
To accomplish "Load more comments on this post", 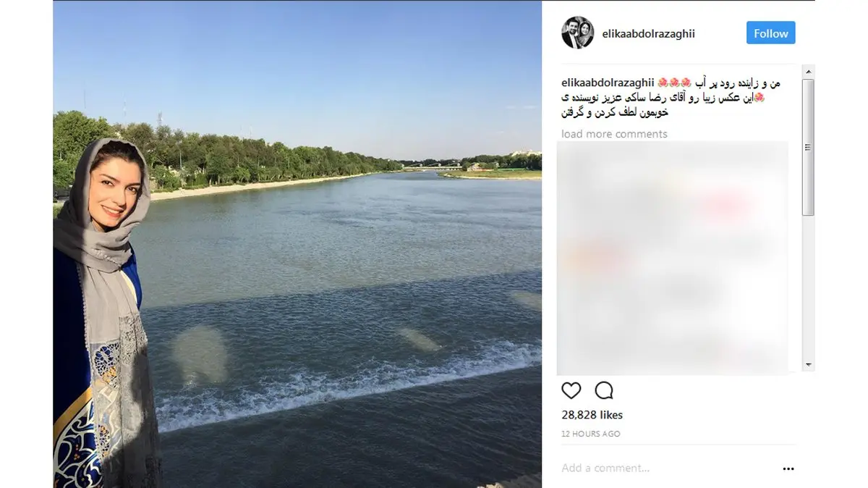I will [614, 134].
